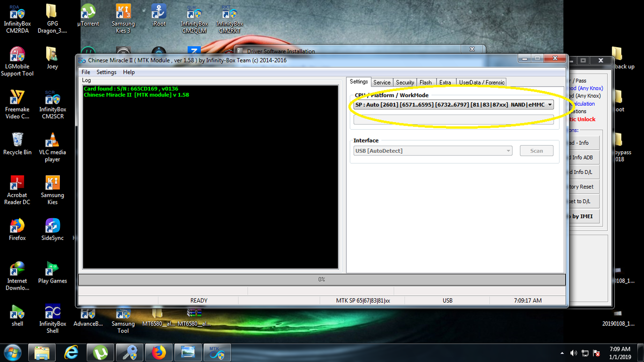Click the Factory Reset button in background window
Screen dimensions: 644x362
(584, 187)
